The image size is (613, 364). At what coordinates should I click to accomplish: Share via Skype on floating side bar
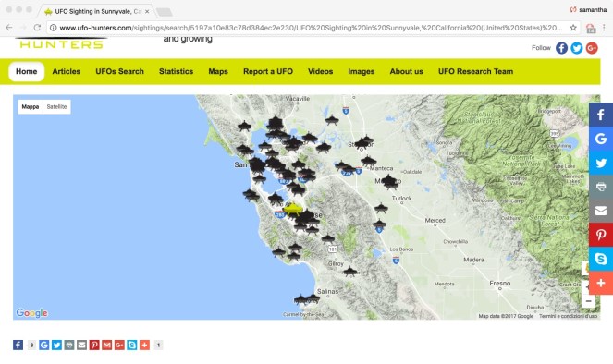click(x=601, y=259)
